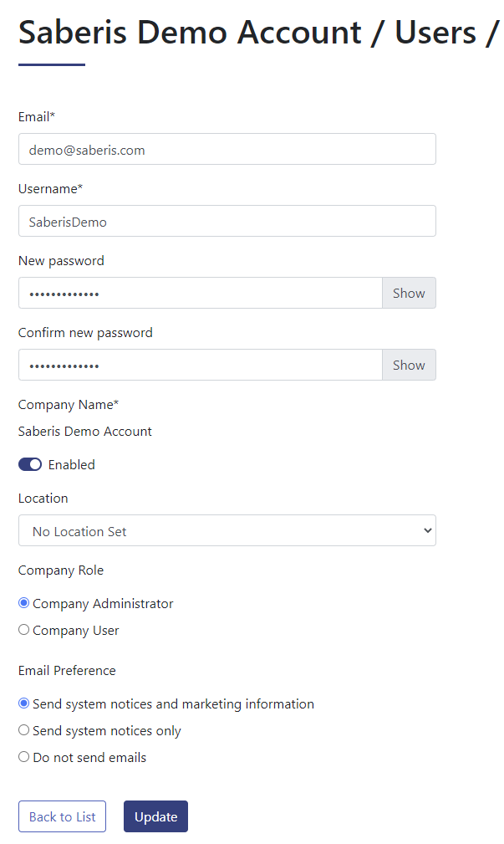Click inside the New password field
This screenshot has width=504, height=844.
[200, 294]
